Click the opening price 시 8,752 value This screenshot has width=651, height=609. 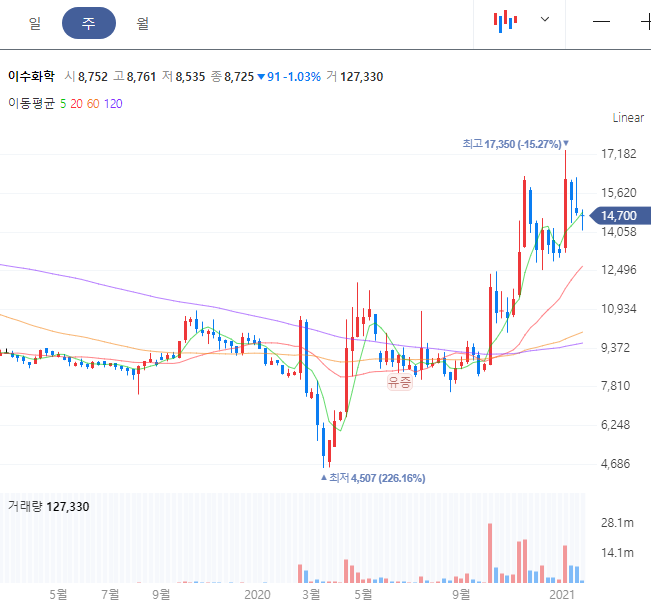click(86, 76)
